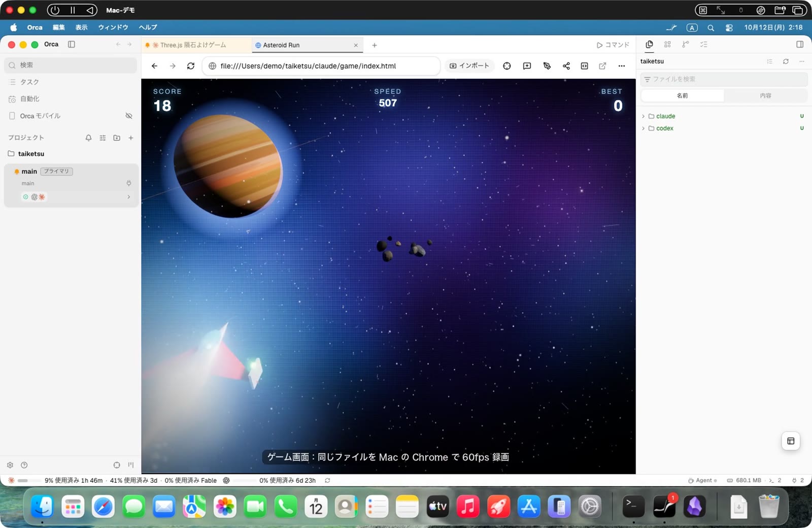Reload the Asteroid Run page
This screenshot has height=528, width=812.
point(191,66)
